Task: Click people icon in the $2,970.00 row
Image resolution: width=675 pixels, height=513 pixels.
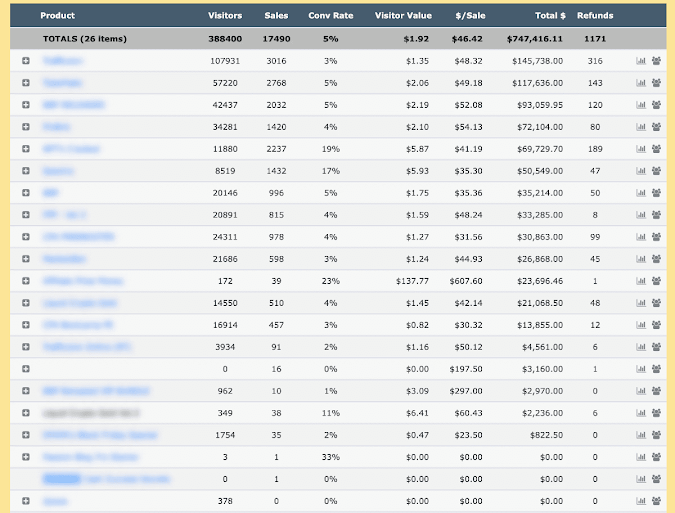Action: 656,391
